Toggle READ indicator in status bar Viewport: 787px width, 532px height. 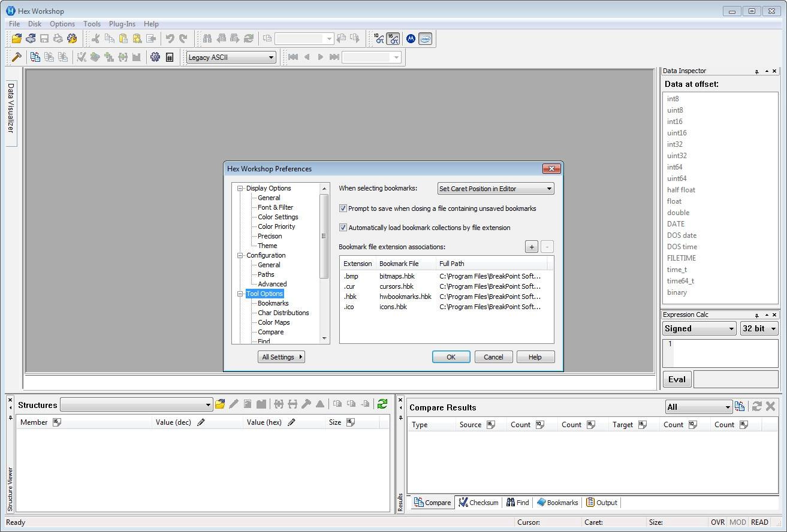click(759, 522)
